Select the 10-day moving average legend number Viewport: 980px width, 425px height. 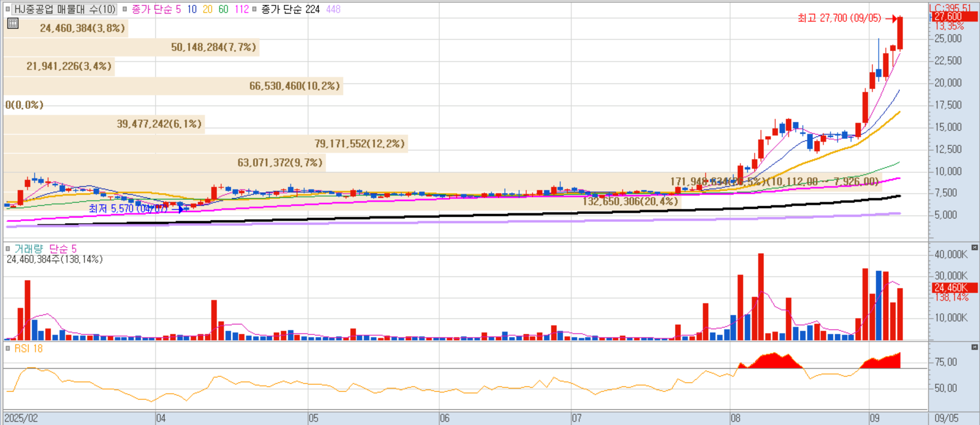pos(192,9)
